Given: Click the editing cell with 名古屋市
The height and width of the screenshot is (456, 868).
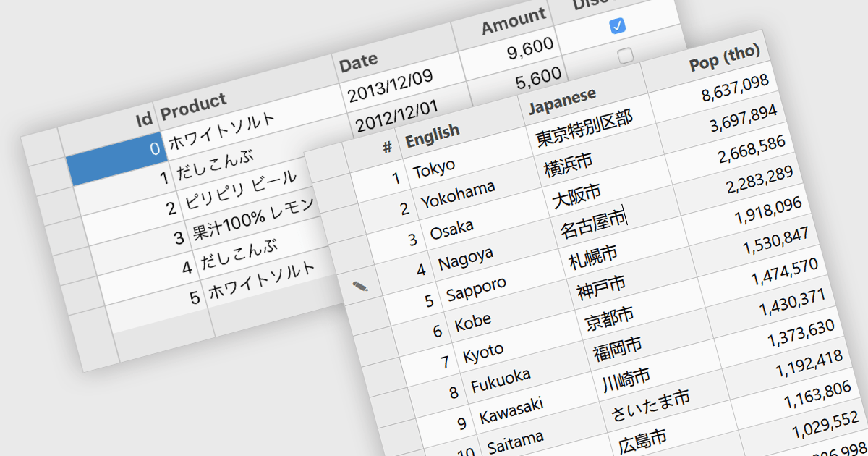Looking at the screenshot, I should coord(592,223).
